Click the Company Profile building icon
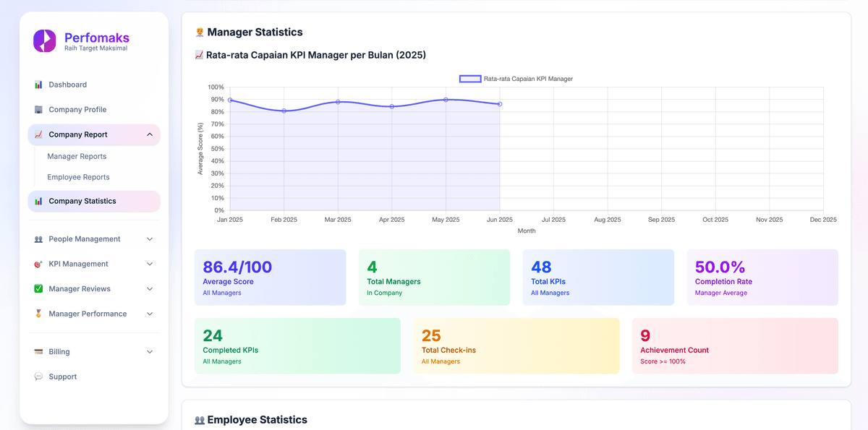Viewport: 868px width, 430px height. click(38, 110)
